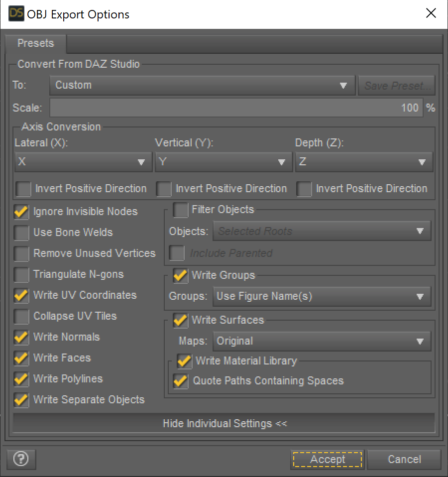Toggle Write Polylines checkbox
448x477 pixels.
tap(21, 379)
